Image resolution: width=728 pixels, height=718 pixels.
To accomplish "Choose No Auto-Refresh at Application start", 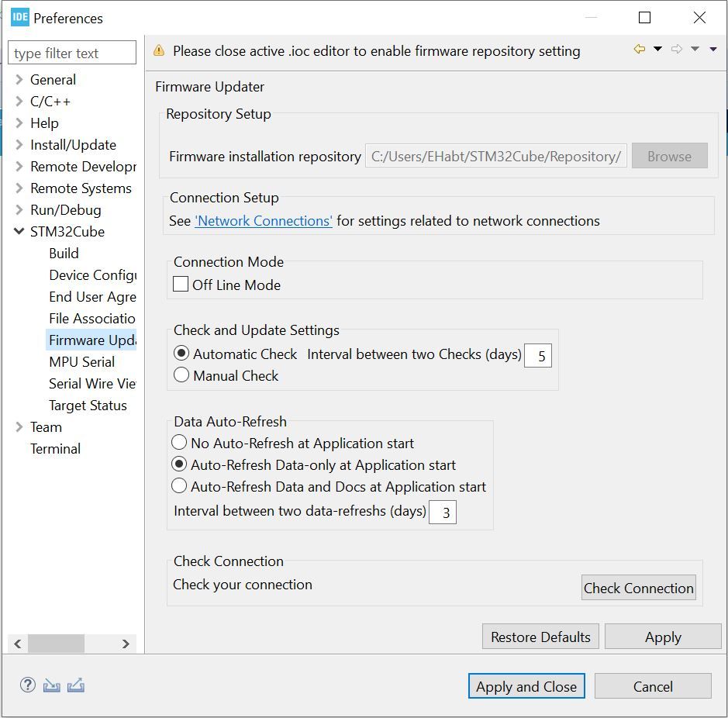I will 179,443.
